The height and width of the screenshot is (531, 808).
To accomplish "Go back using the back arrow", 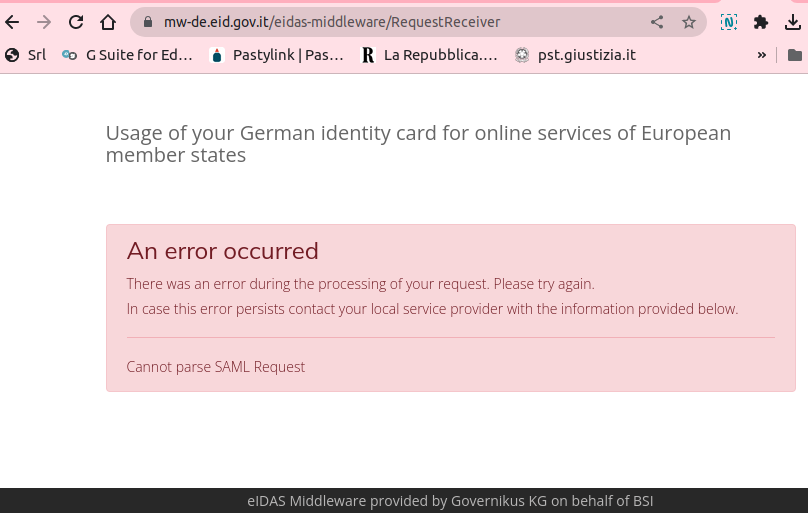I will pyautogui.click(x=12, y=22).
